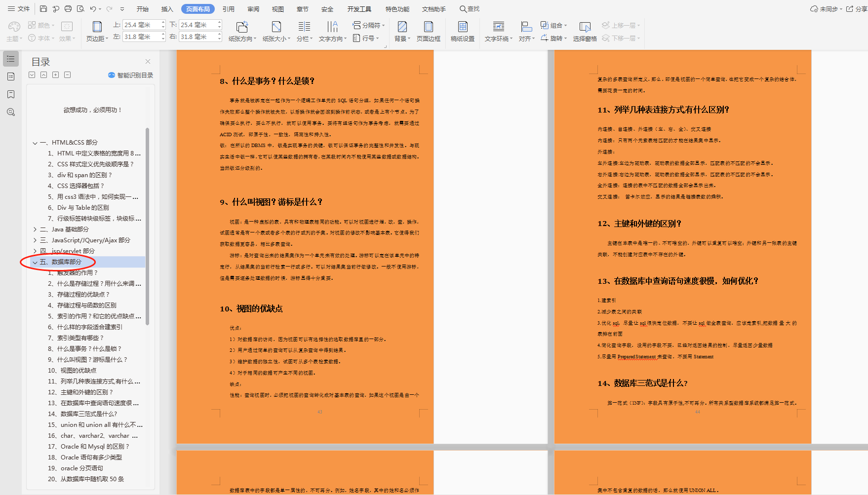868x495 pixels.
Task: Open the 旋转 rotate dropdown
Action: pyautogui.click(x=553, y=38)
